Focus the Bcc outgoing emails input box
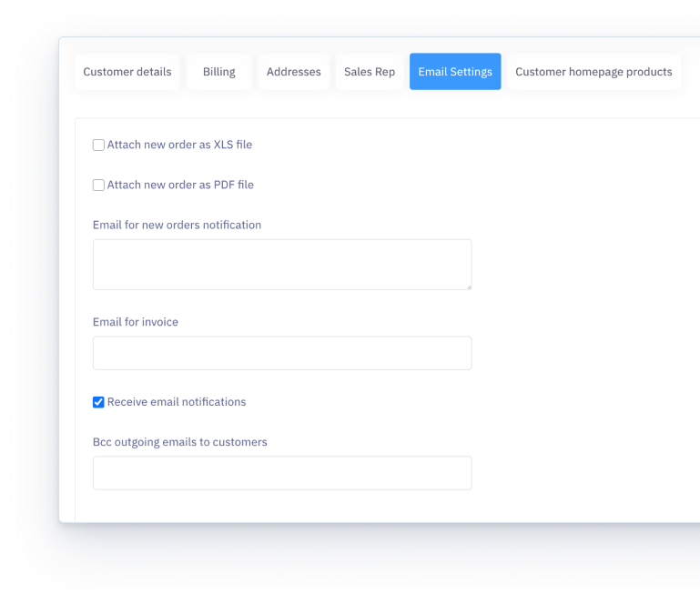This screenshot has height=604, width=700. point(282,473)
